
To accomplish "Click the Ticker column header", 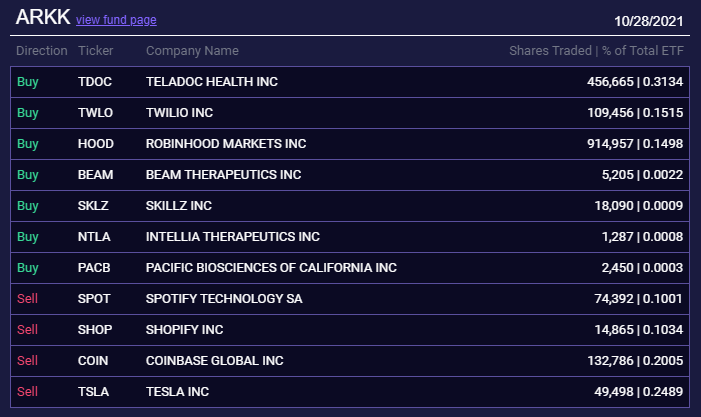I will pyautogui.click(x=96, y=51).
